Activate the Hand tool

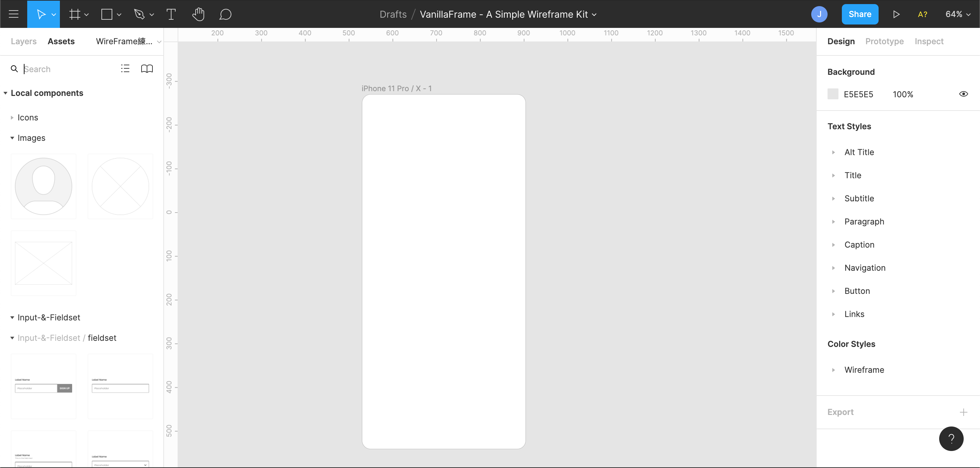198,14
